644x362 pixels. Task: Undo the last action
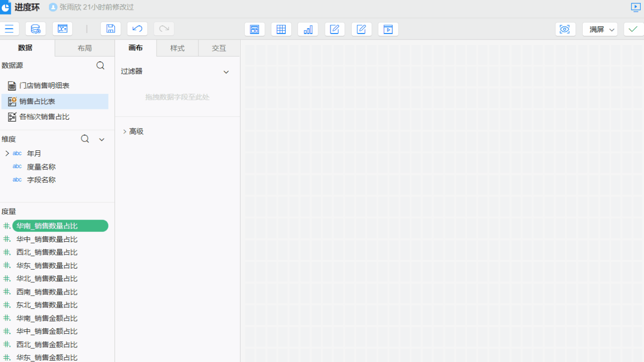click(137, 29)
